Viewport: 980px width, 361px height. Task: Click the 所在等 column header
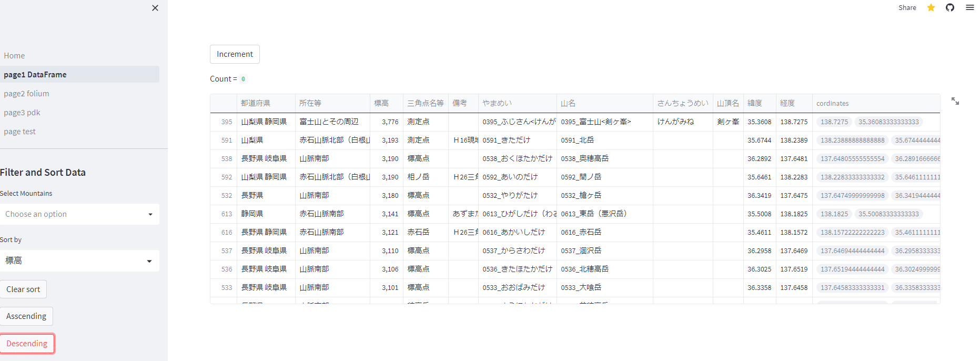click(332, 103)
